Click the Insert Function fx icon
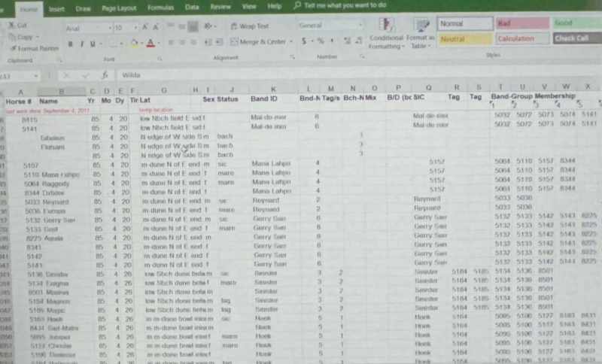The image size is (602, 364). (105, 75)
